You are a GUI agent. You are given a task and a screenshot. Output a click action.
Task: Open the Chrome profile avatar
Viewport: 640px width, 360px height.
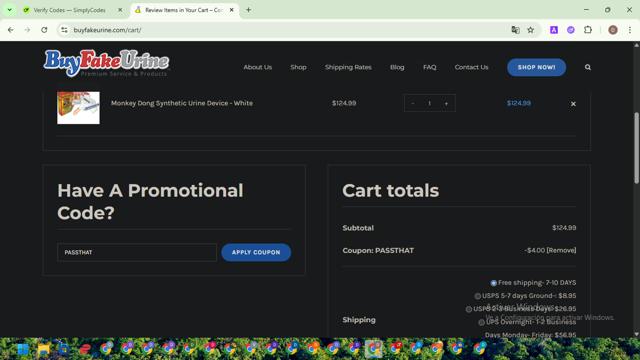click(x=613, y=30)
